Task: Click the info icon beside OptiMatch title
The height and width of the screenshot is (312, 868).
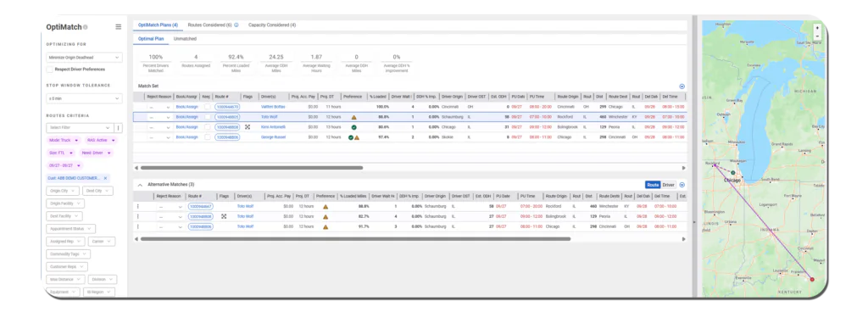Action: coord(86,27)
